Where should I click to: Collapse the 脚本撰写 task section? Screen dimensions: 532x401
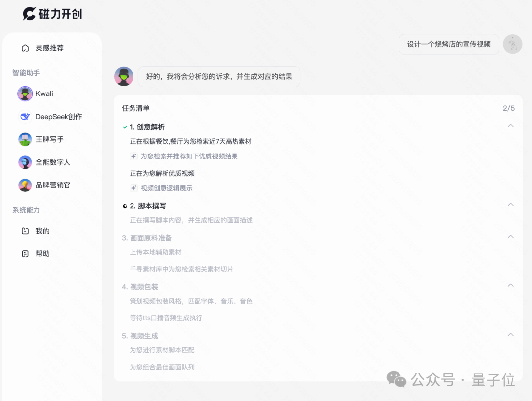coord(511,205)
